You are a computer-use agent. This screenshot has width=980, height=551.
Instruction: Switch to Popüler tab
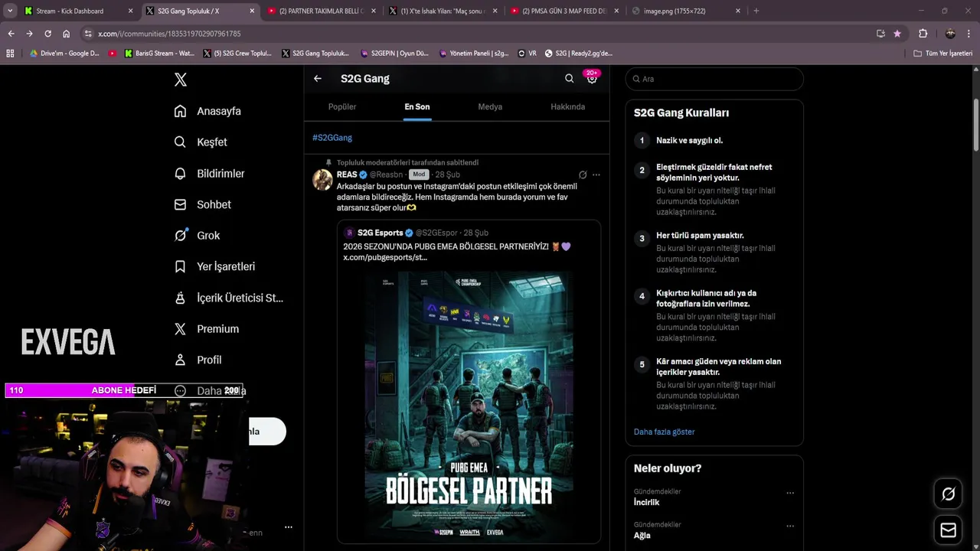[342, 106]
